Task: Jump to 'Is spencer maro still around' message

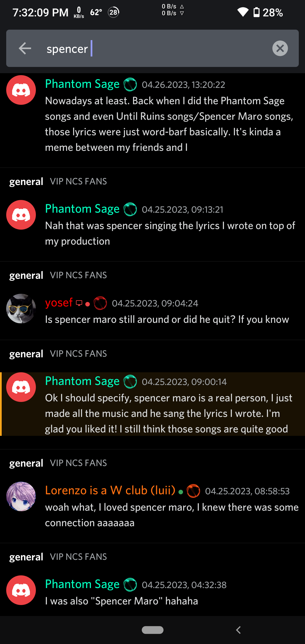Action: click(x=167, y=319)
